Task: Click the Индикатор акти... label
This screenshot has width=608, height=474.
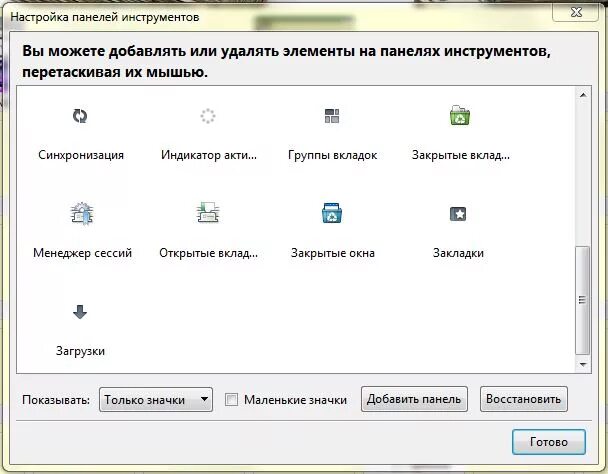Action: pos(209,155)
